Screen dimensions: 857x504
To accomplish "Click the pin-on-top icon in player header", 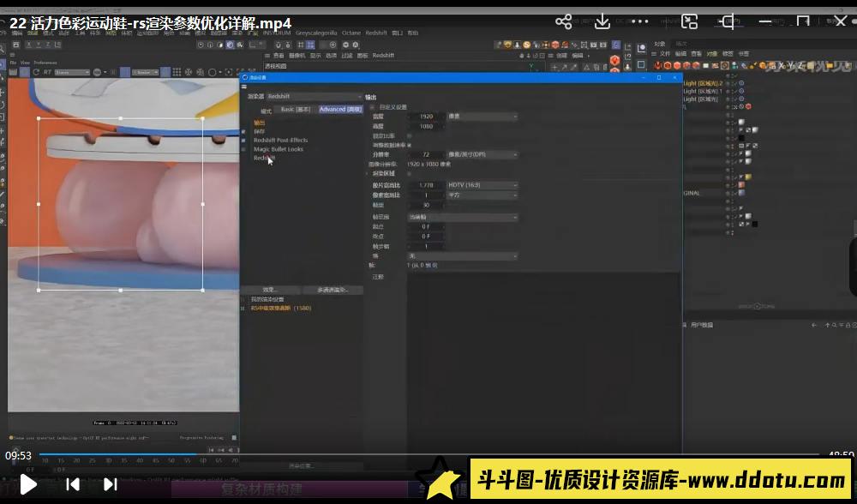I will coord(728,22).
